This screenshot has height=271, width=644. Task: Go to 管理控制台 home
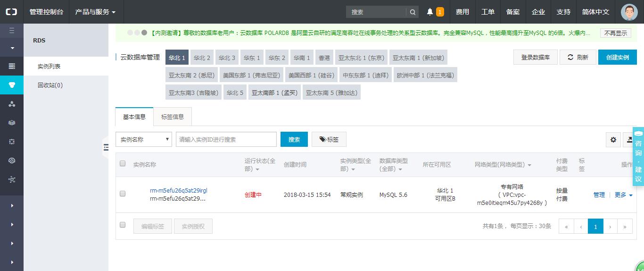coord(46,12)
